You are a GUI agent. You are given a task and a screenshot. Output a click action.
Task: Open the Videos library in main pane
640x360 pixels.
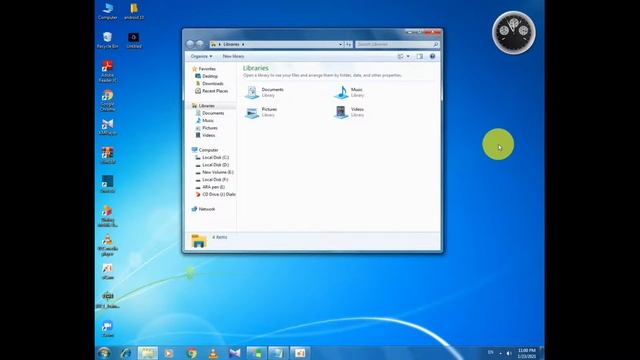coord(349,112)
